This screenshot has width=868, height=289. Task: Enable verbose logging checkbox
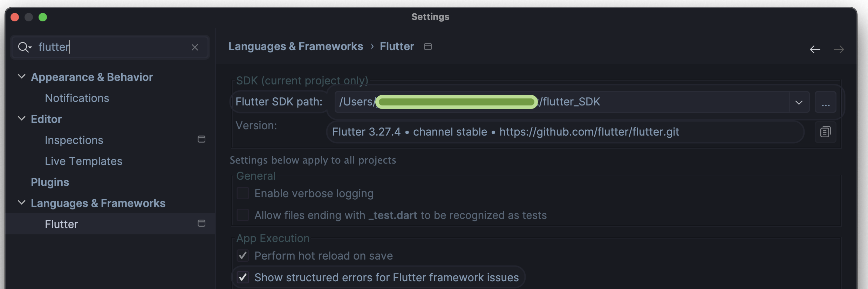point(243,193)
